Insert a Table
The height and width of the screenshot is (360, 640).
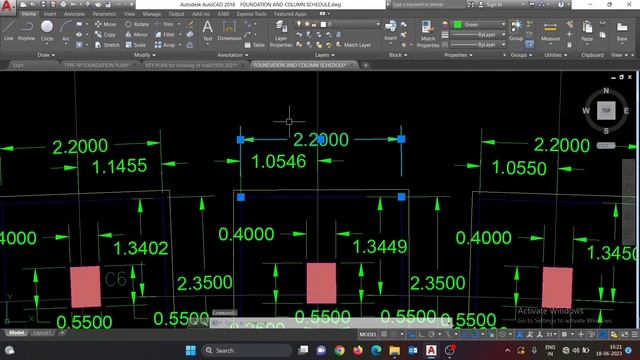(255, 45)
